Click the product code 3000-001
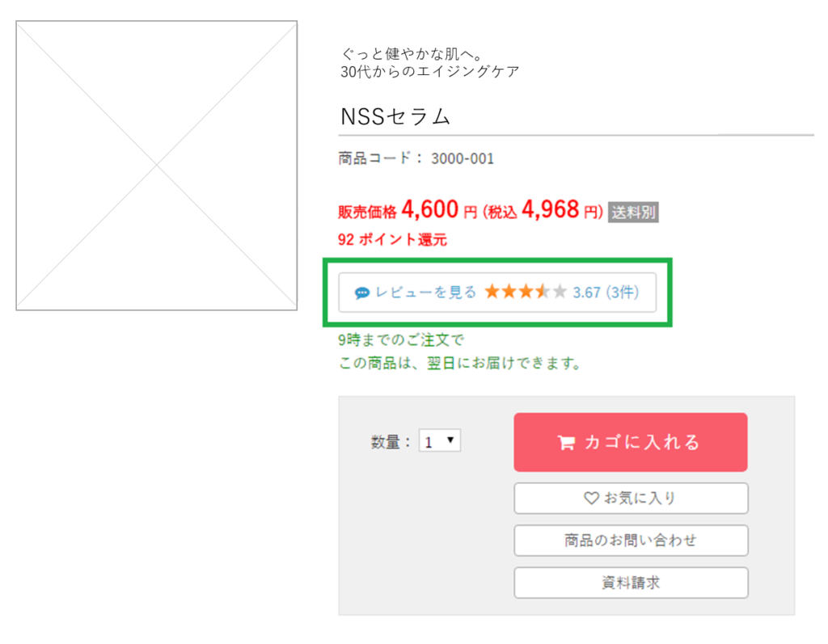Screen dimensions: 828x644 (x=462, y=158)
